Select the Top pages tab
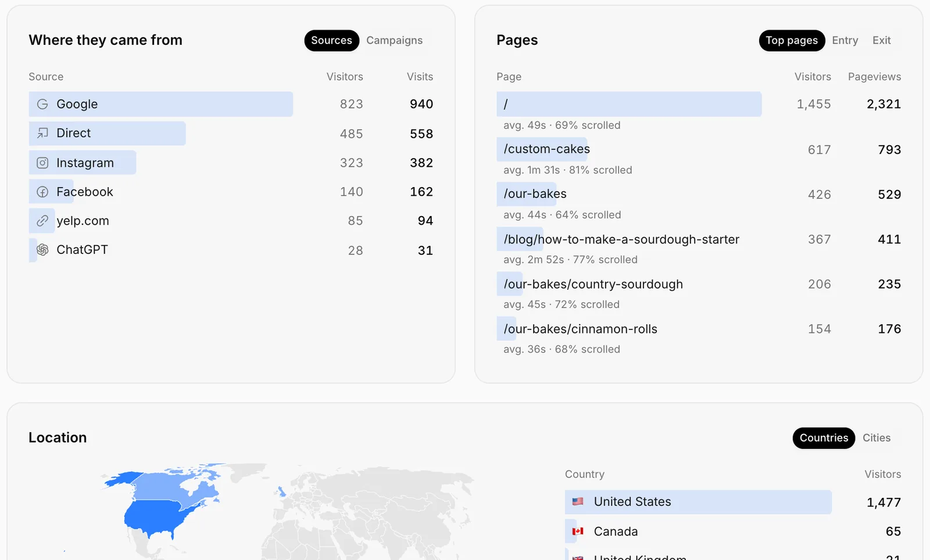The image size is (930, 560). [x=792, y=40]
